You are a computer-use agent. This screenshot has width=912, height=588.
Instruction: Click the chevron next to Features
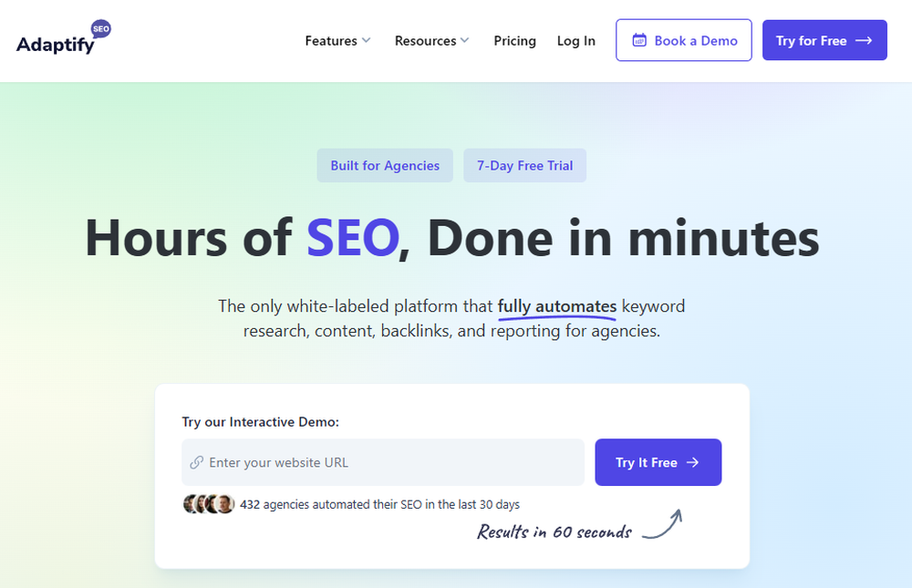[x=366, y=40]
